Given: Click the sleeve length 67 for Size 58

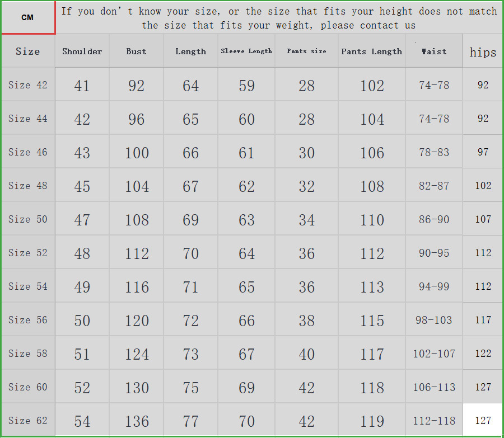Looking at the screenshot, I should pyautogui.click(x=246, y=354).
